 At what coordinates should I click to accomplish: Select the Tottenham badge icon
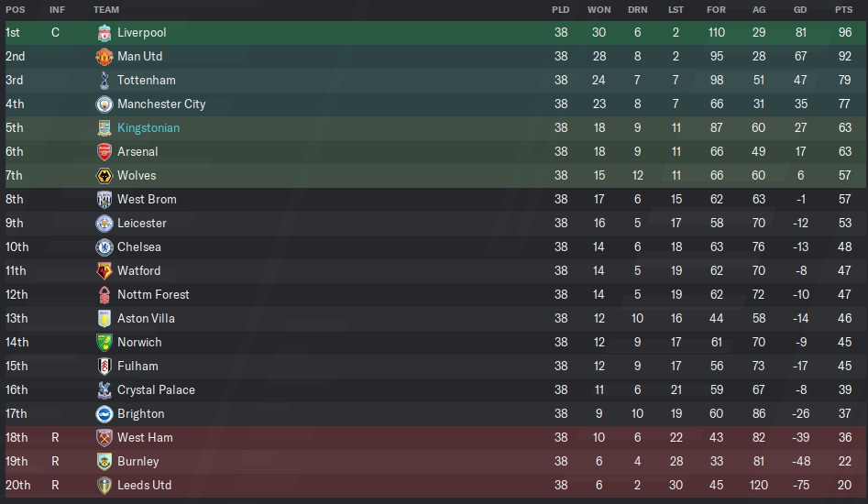click(104, 81)
